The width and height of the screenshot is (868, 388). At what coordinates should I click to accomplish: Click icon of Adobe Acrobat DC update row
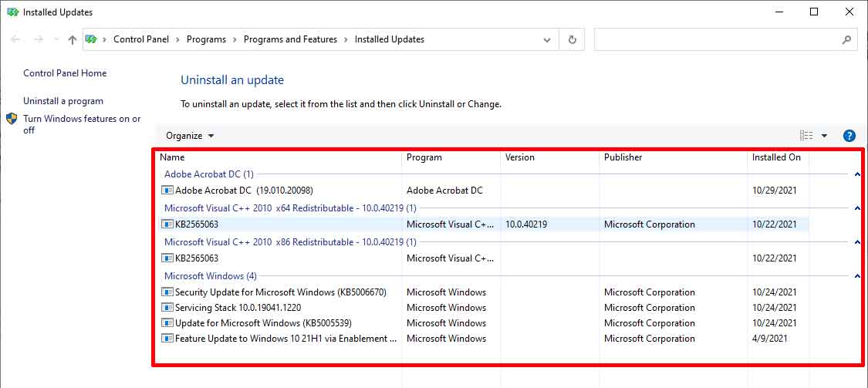point(167,191)
